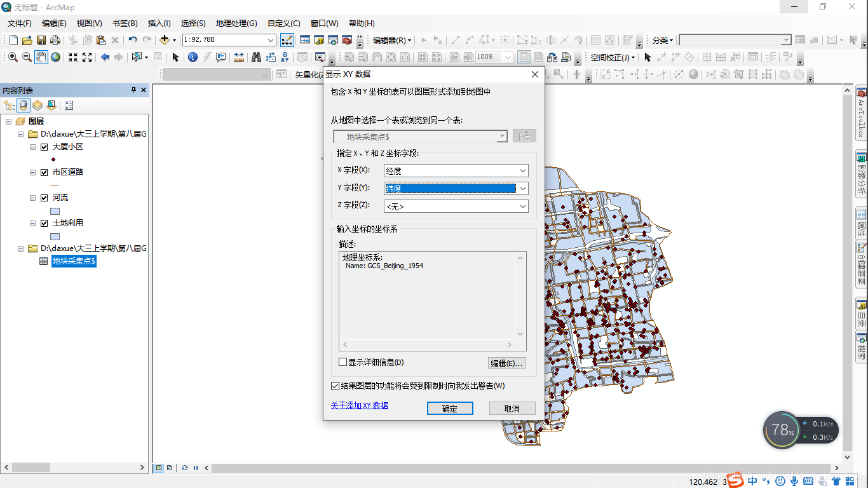Click the New map document icon
The height and width of the screenshot is (488, 868).
[13, 40]
